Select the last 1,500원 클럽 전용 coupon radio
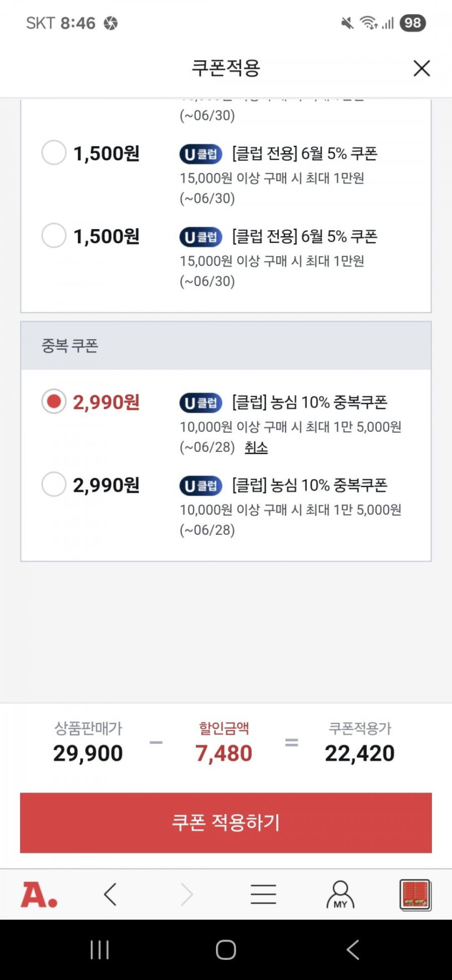The height and width of the screenshot is (980, 452). coord(54,236)
